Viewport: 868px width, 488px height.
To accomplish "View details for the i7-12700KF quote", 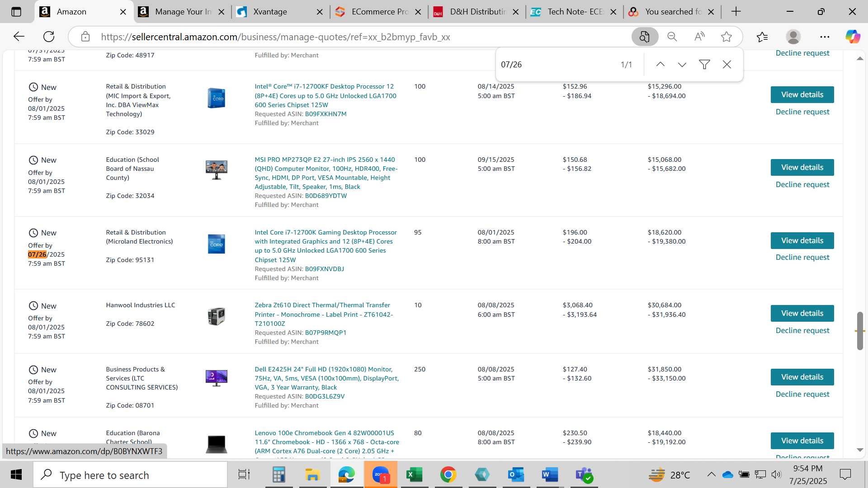I will coord(802,94).
